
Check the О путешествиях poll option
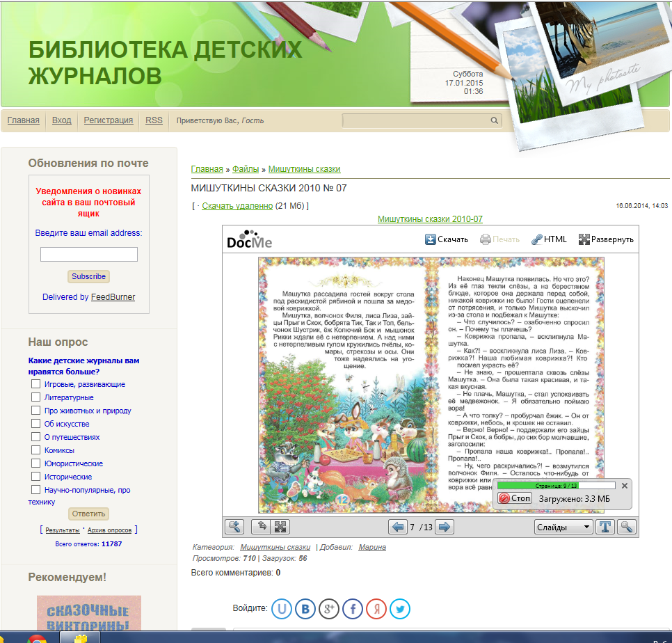click(x=36, y=437)
